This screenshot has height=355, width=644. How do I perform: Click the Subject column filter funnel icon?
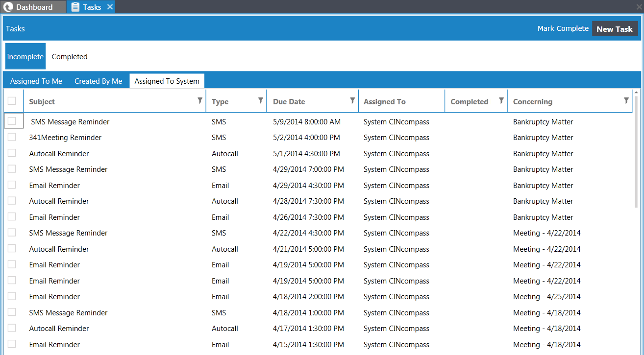[x=199, y=100]
